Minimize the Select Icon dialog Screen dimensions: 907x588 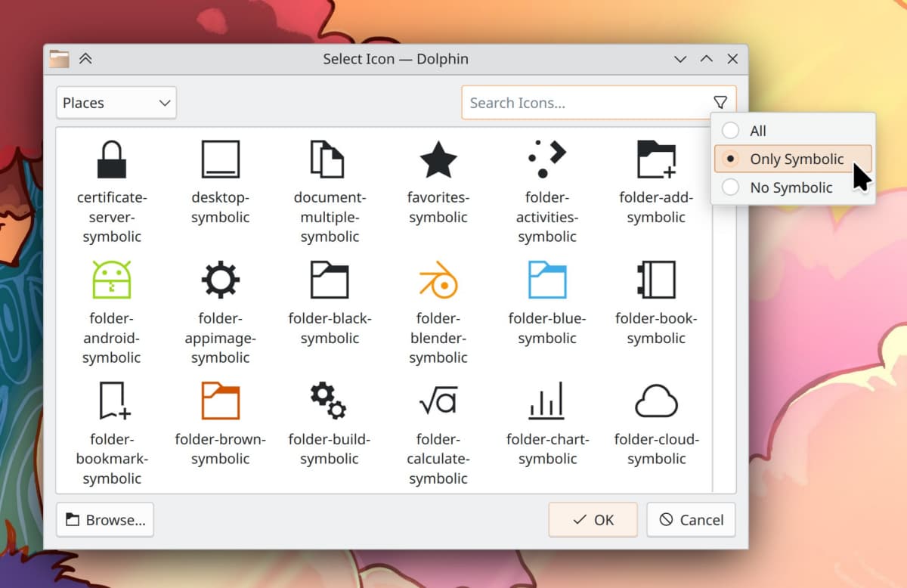coord(679,59)
